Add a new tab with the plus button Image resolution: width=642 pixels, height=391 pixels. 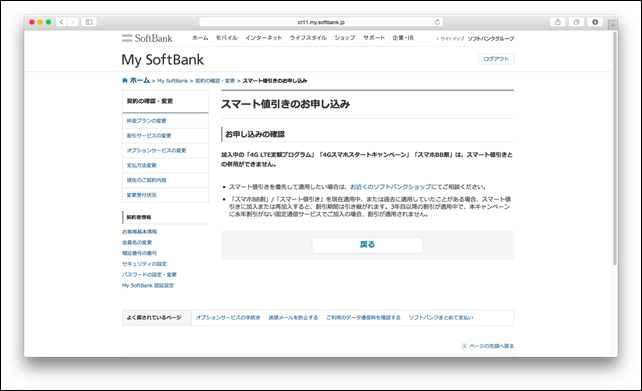tap(613, 25)
